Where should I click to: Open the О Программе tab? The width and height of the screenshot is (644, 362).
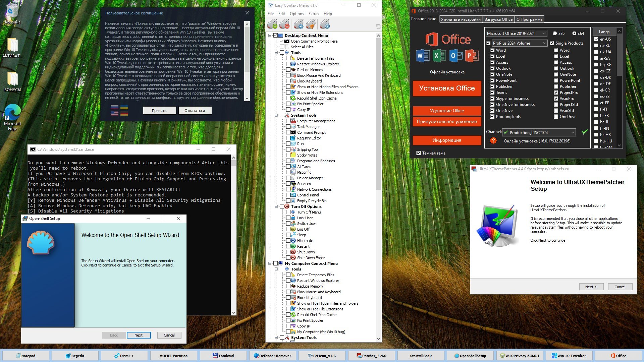[x=529, y=19]
